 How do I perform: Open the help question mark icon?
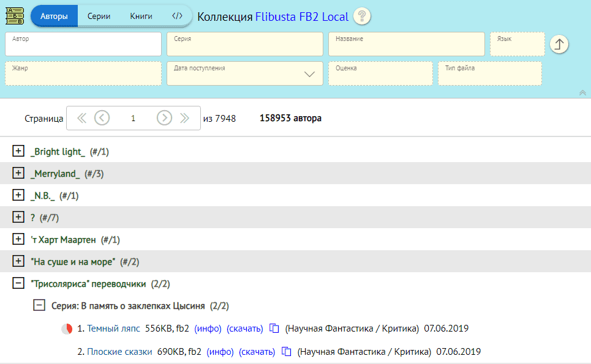pyautogui.click(x=362, y=17)
